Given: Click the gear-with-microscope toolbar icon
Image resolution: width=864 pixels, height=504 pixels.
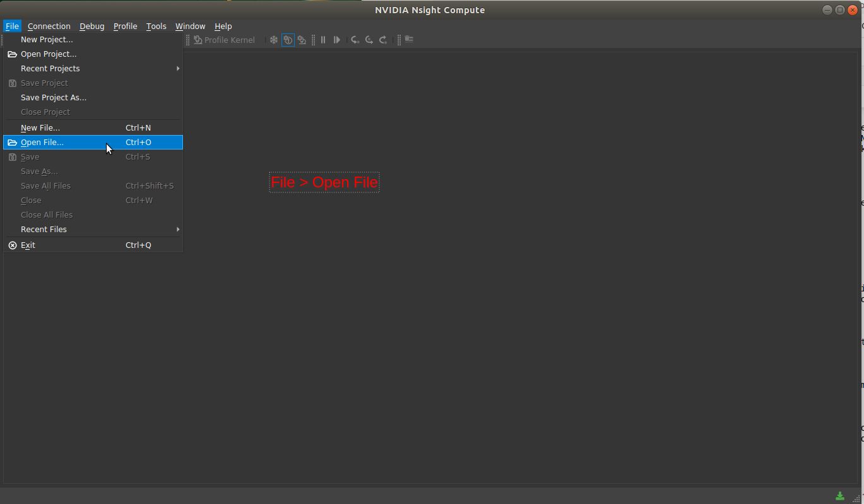Looking at the screenshot, I should coord(302,40).
